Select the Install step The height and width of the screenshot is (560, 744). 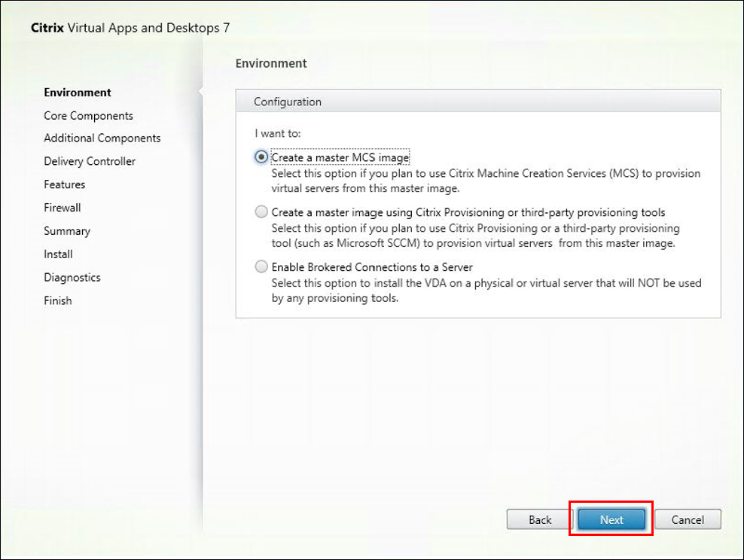click(58, 254)
